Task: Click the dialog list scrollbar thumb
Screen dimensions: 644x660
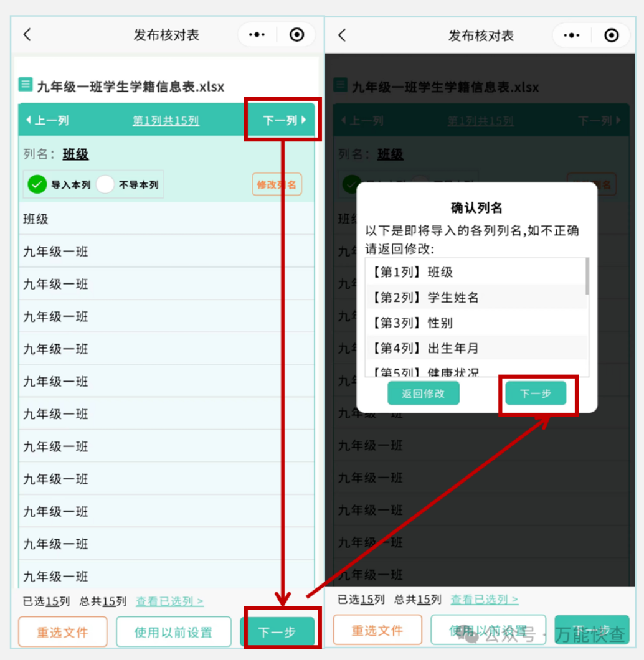Action: [x=587, y=276]
